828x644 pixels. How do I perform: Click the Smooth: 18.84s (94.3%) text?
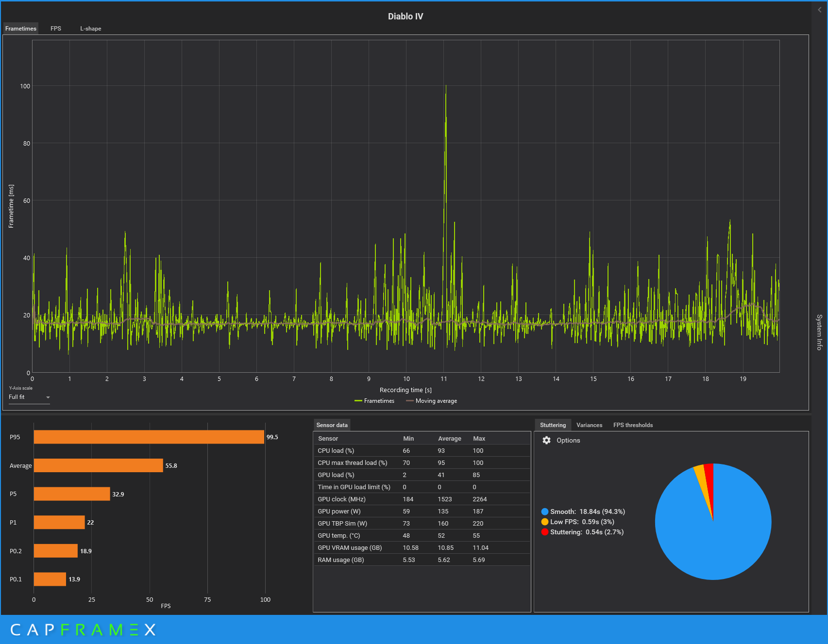(588, 512)
